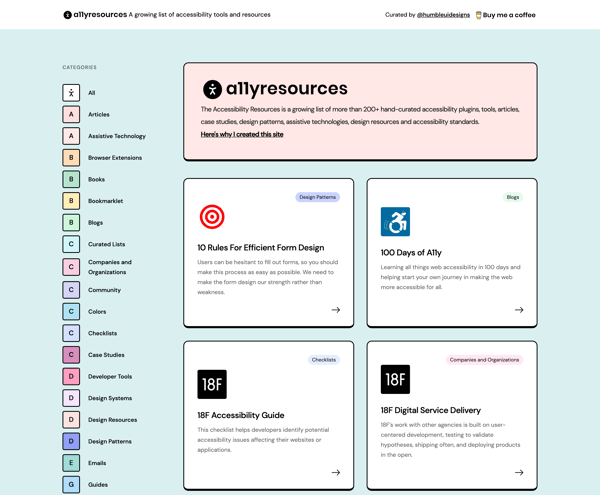600x495 pixels.
Task: Open '18F Digital Service Delivery' title
Action: click(x=430, y=410)
